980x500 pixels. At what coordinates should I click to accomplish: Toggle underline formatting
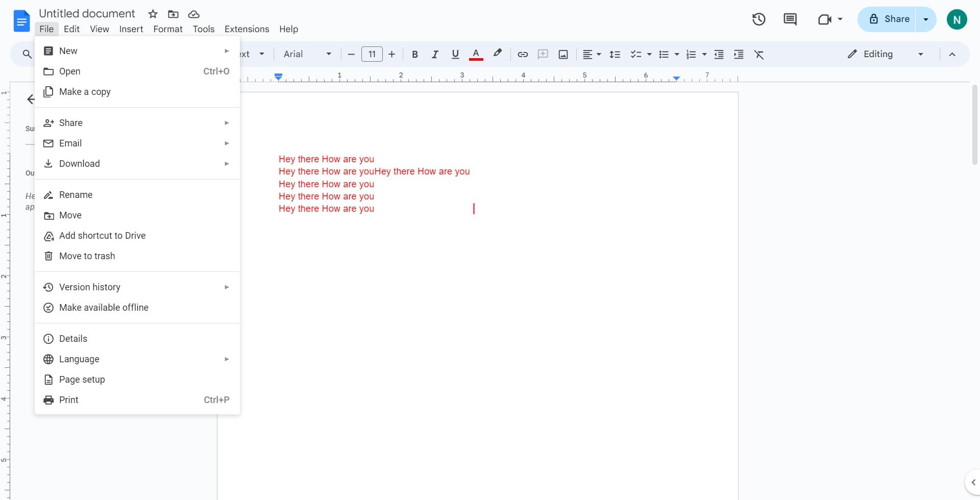coord(455,54)
